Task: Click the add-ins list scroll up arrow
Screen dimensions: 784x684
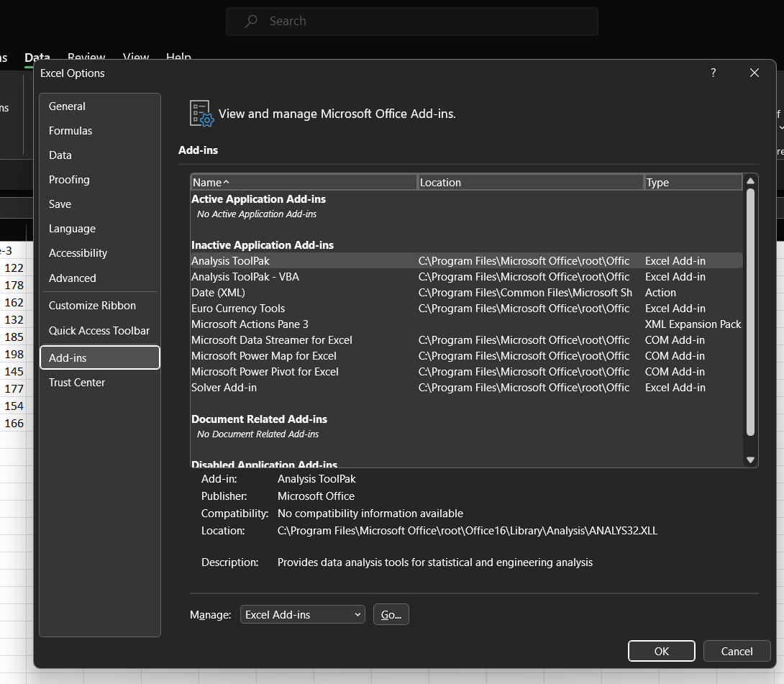Action: click(750, 181)
